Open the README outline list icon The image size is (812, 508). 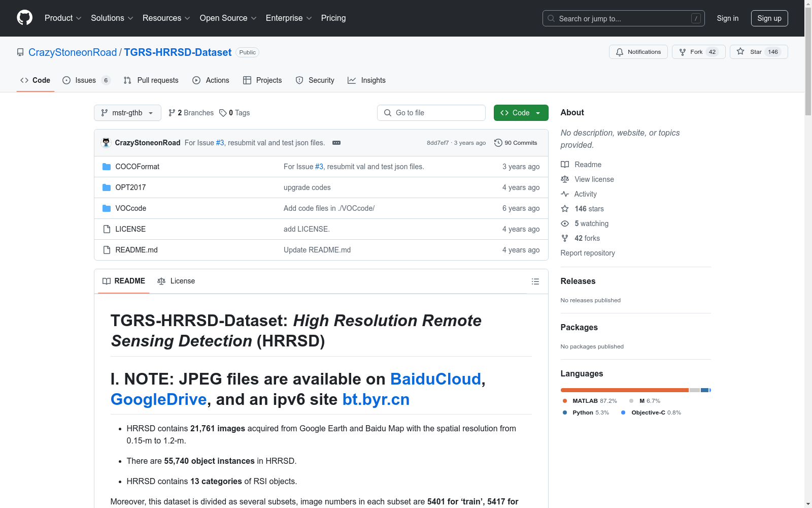click(x=535, y=281)
